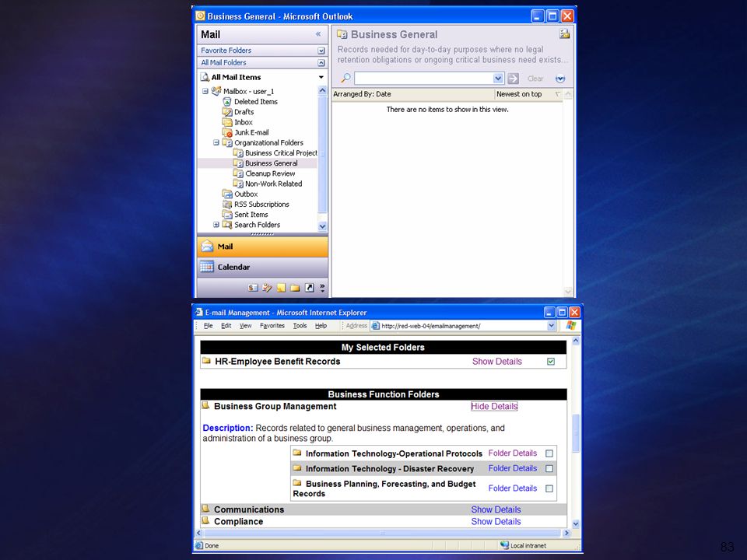Click the Drafts folder icon
The height and width of the screenshot is (560, 747).
tap(227, 112)
